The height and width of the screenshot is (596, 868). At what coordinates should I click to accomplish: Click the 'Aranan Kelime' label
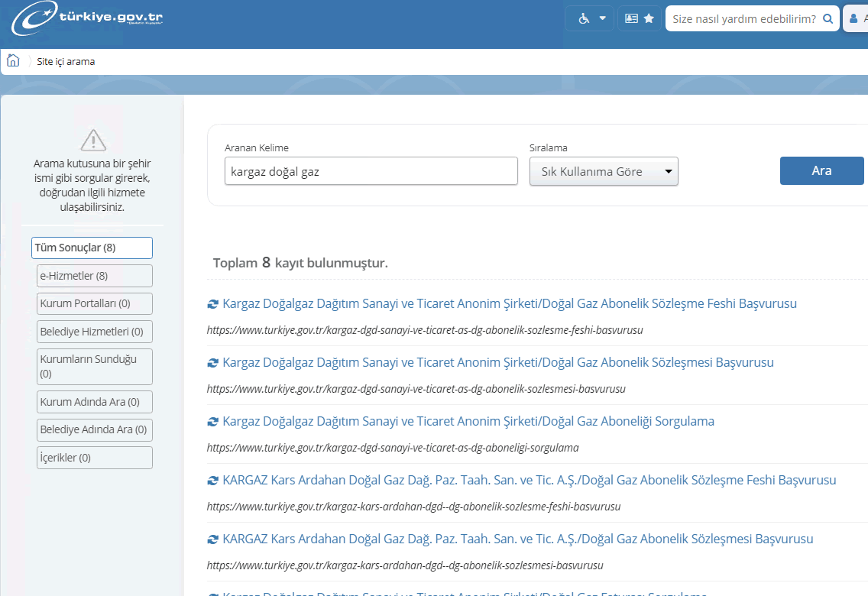[x=256, y=147]
